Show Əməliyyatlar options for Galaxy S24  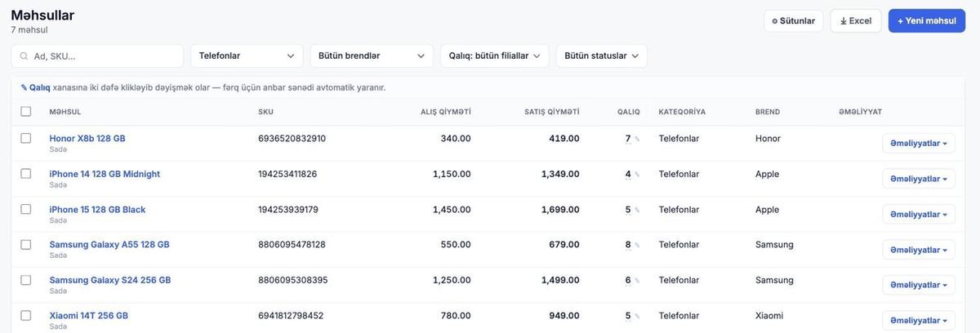[919, 285]
